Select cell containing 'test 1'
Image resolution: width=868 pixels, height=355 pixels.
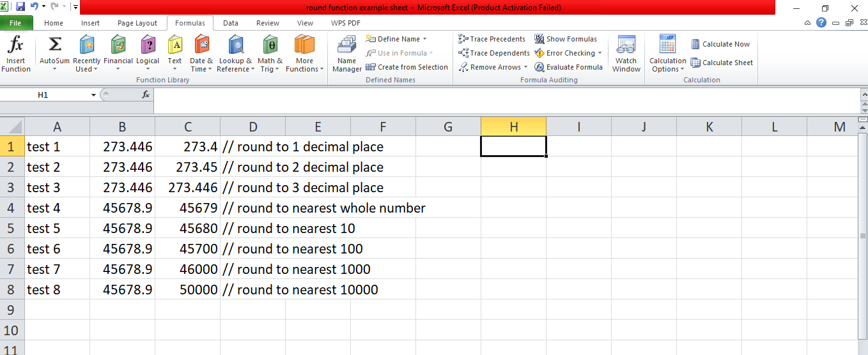pos(57,146)
